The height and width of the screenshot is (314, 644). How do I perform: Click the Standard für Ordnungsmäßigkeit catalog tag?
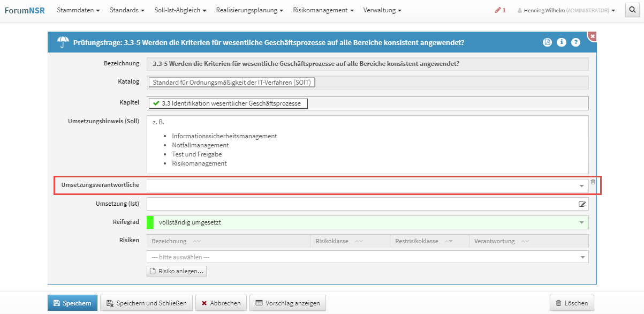pyautogui.click(x=232, y=83)
